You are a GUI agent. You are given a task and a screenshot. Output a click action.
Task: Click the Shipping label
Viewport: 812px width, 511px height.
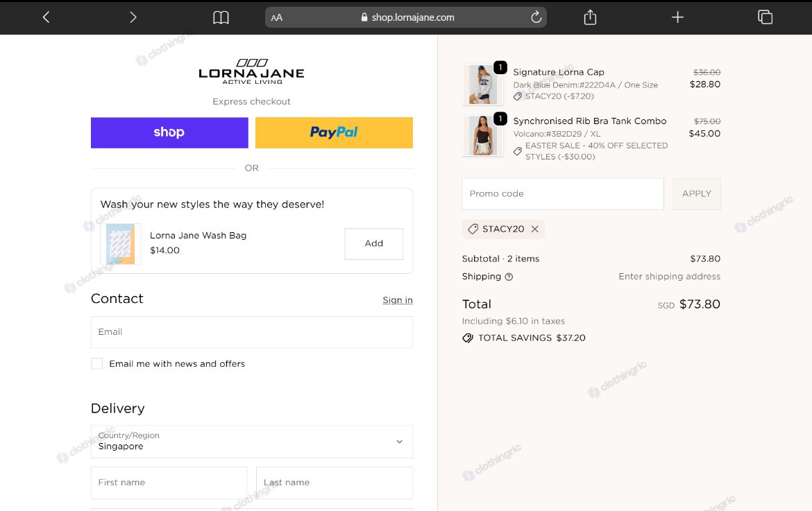481,277
